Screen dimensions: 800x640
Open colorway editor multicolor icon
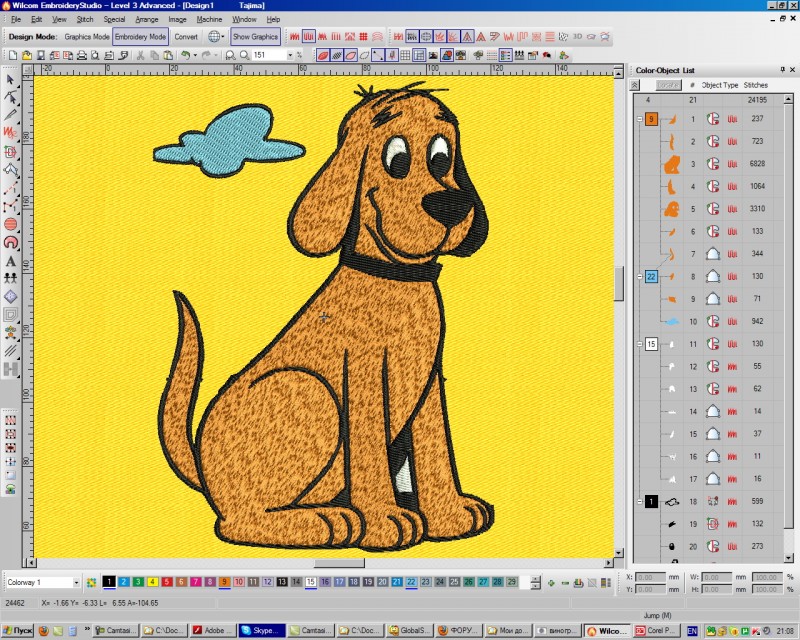[x=91, y=582]
